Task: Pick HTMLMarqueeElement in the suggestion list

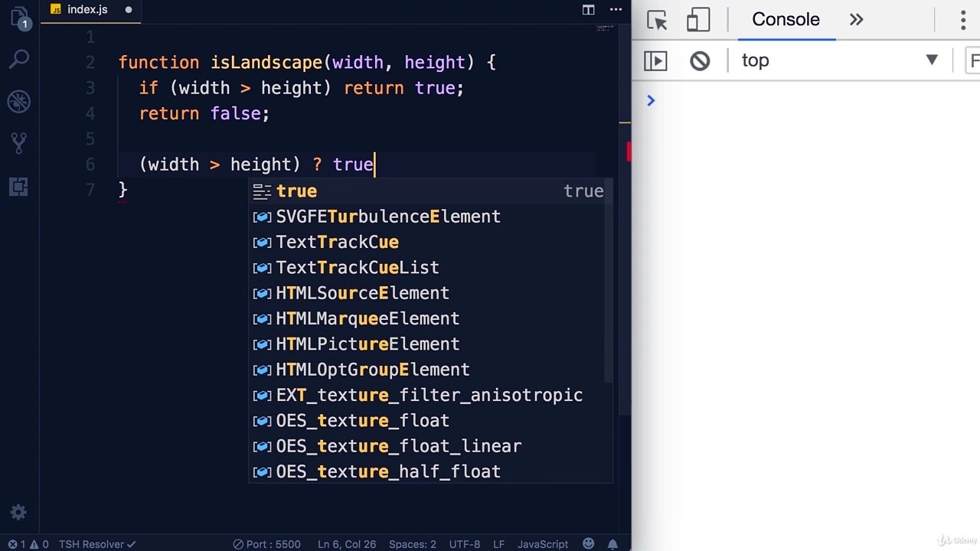Action: point(431,318)
